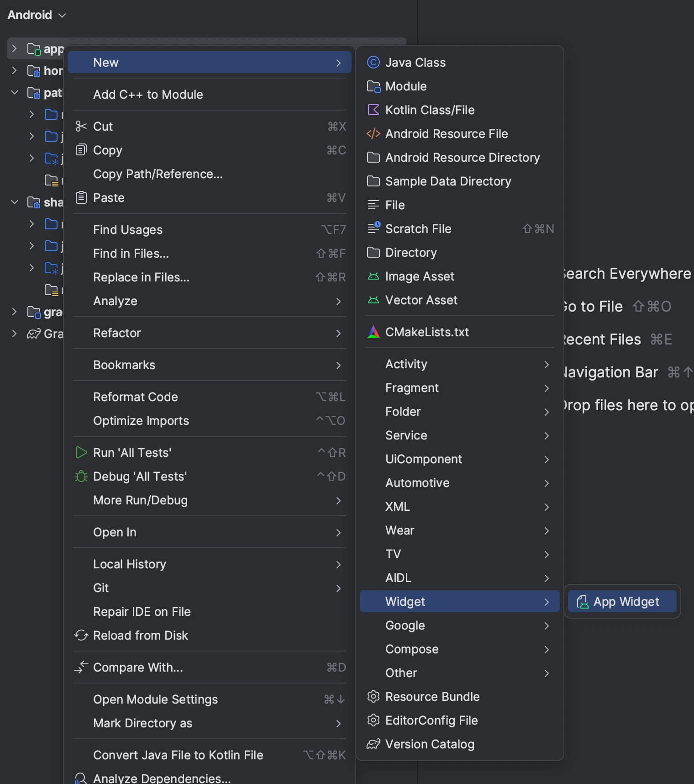The width and height of the screenshot is (694, 784).
Task: Open the UiComponent submenu
Action: point(460,459)
